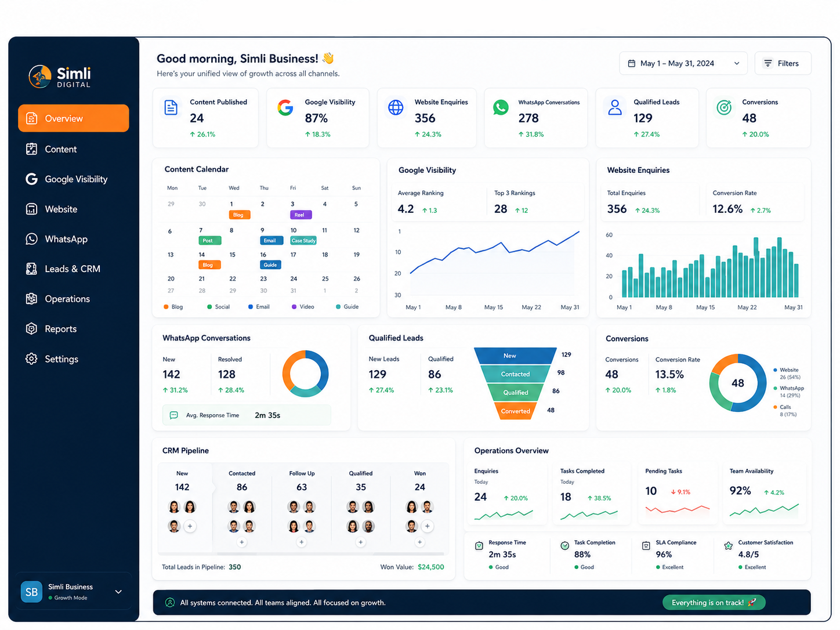The height and width of the screenshot is (630, 840).
Task: Click the Settings gear icon
Action: tap(31, 359)
